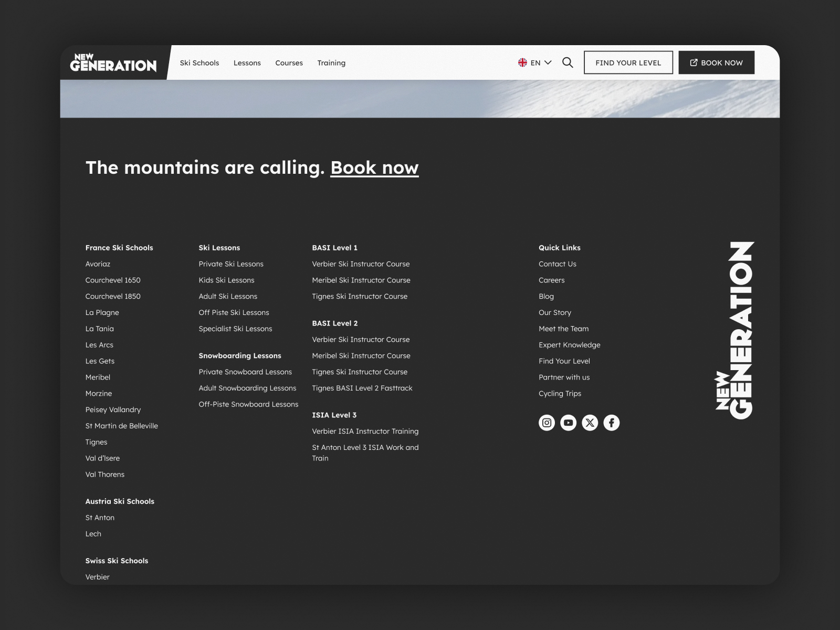Open St Anton Level 3 ISIA link
840x630 pixels.
[365, 453]
